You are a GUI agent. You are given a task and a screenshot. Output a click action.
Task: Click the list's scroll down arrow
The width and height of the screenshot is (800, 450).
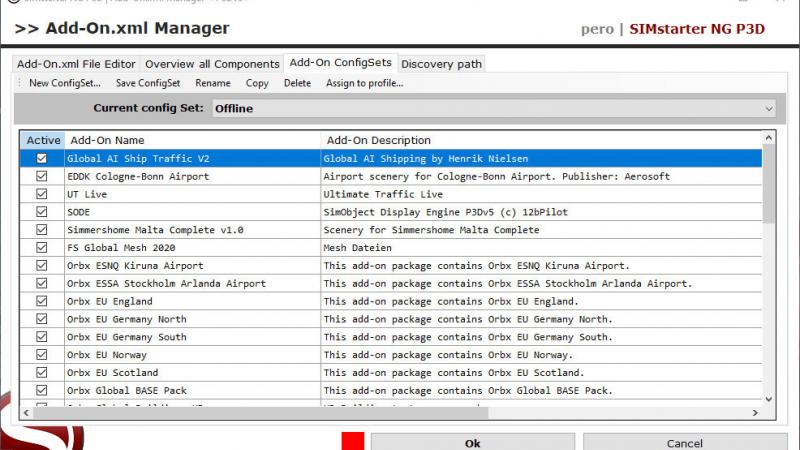(768, 399)
